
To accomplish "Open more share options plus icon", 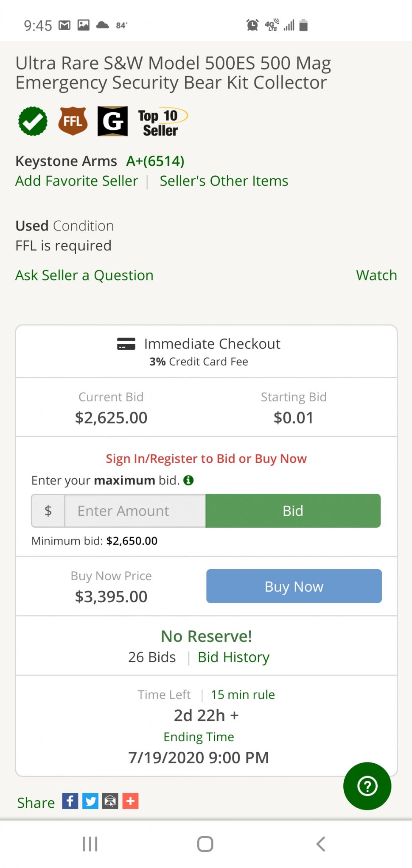I will [131, 801].
